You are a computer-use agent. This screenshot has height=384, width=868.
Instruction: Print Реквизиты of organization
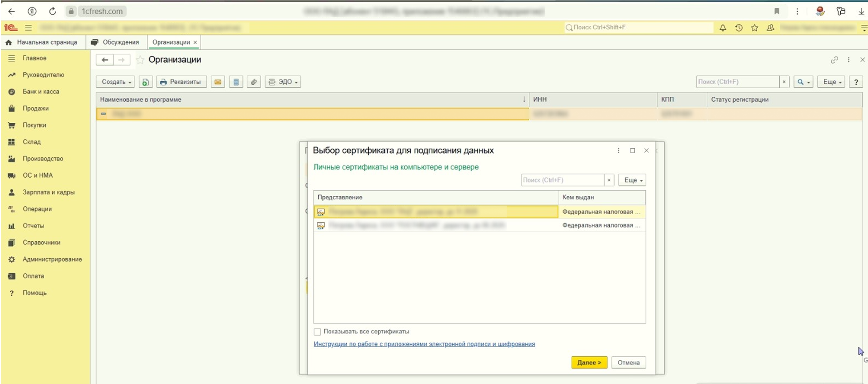[181, 82]
